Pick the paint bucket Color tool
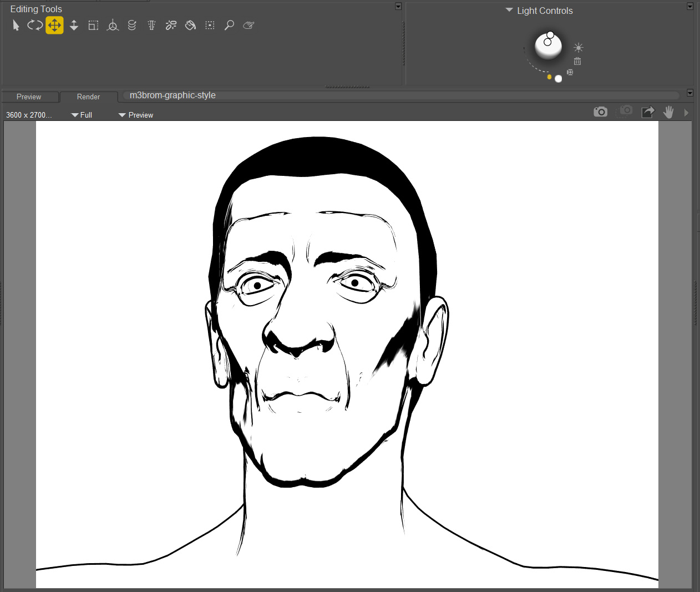 [x=190, y=26]
